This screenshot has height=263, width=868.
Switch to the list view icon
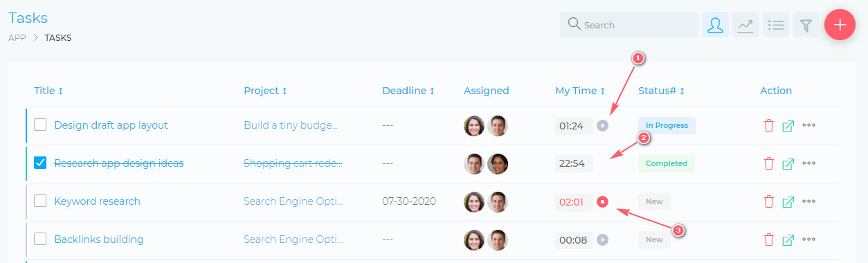click(x=776, y=25)
